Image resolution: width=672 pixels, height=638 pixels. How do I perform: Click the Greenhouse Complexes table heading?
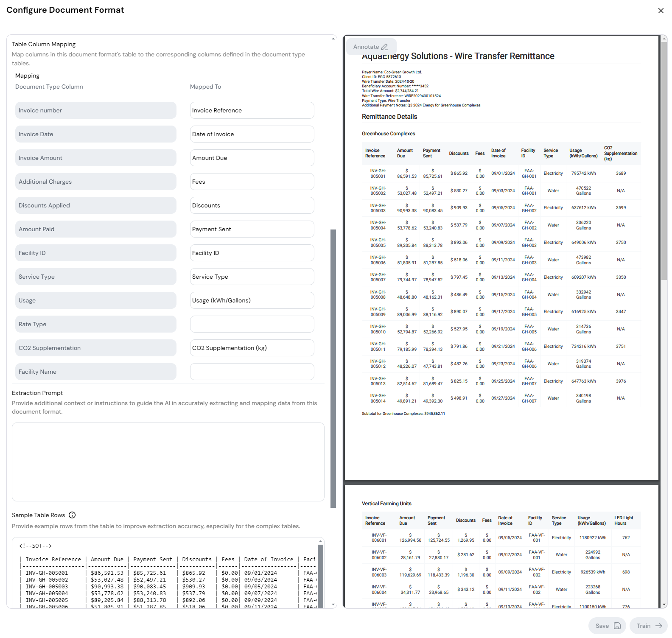(x=389, y=134)
